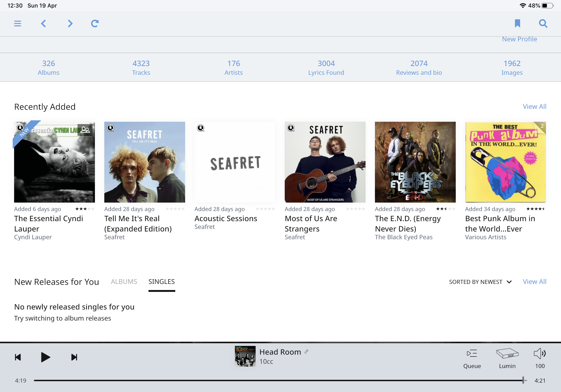Switch to the Albums tab
This screenshot has height=392, width=561.
click(124, 282)
